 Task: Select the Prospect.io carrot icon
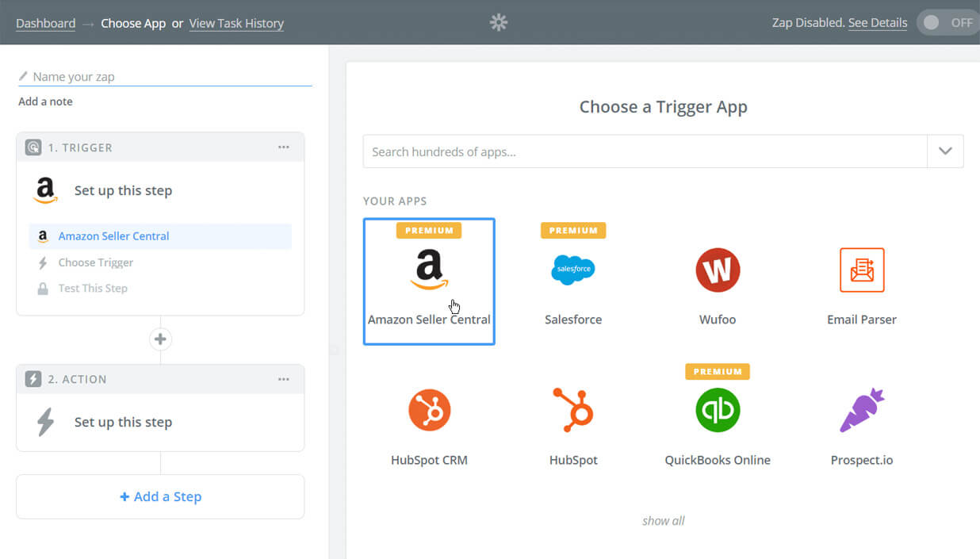pos(861,410)
